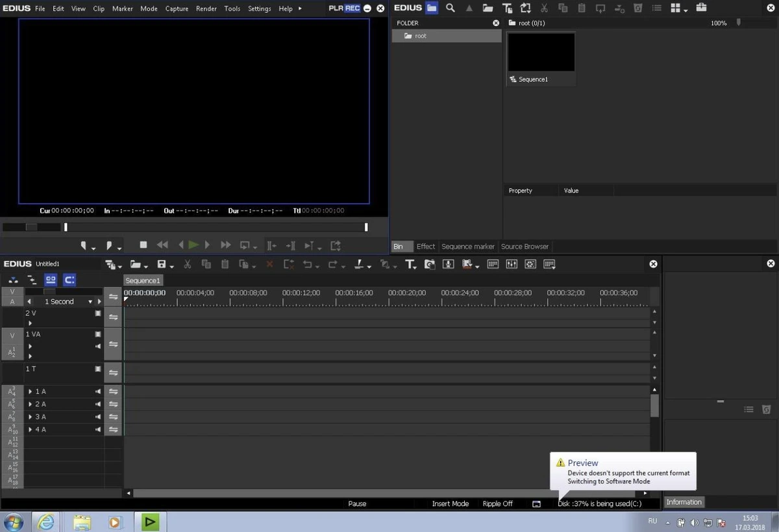Expand the 1 VA track details

coord(30,346)
